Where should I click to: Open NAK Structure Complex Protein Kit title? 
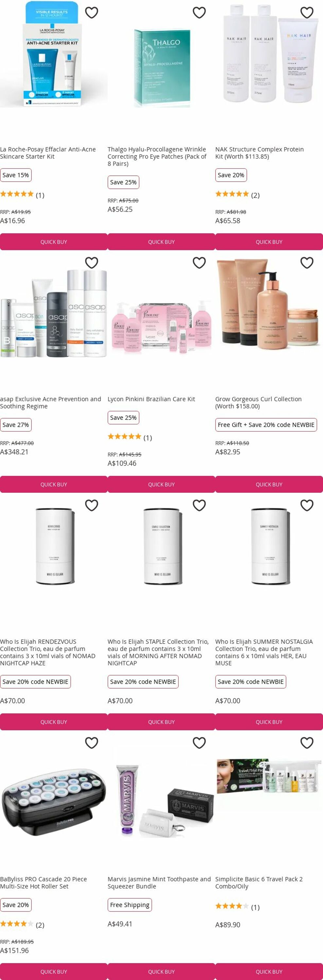(259, 153)
